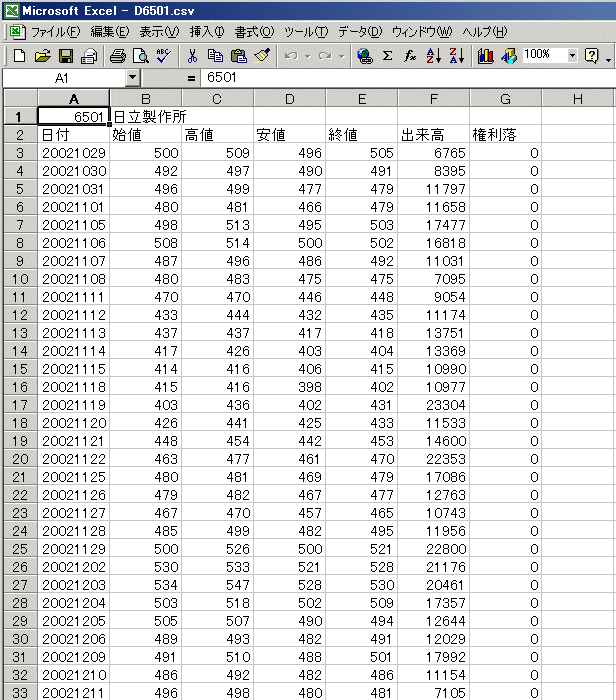Click volume cell 22800
Screen dimensions: 616x700
coord(433,549)
